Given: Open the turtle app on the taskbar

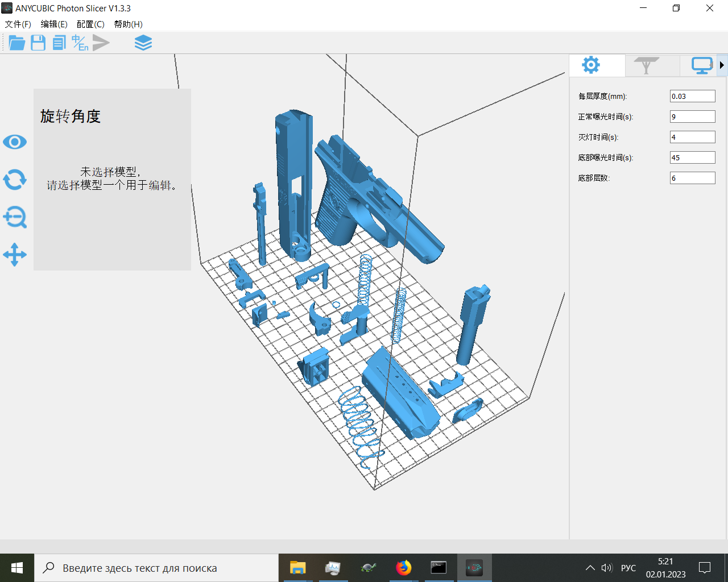Looking at the screenshot, I should 368,568.
